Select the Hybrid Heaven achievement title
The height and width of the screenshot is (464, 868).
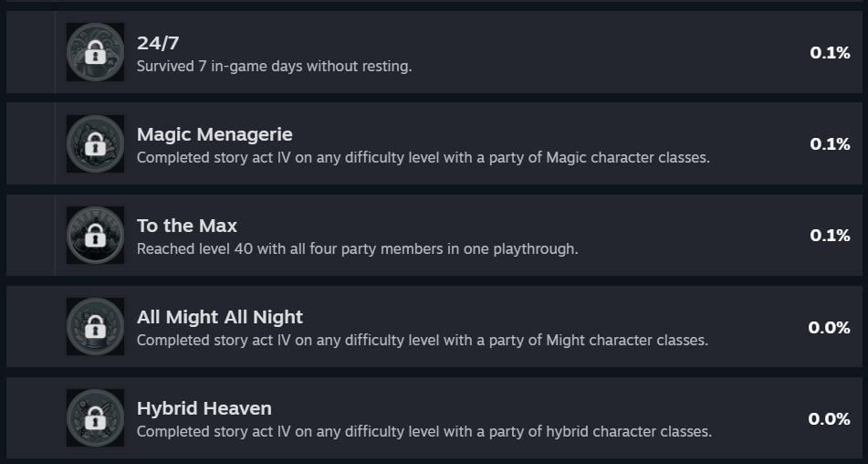(204, 408)
